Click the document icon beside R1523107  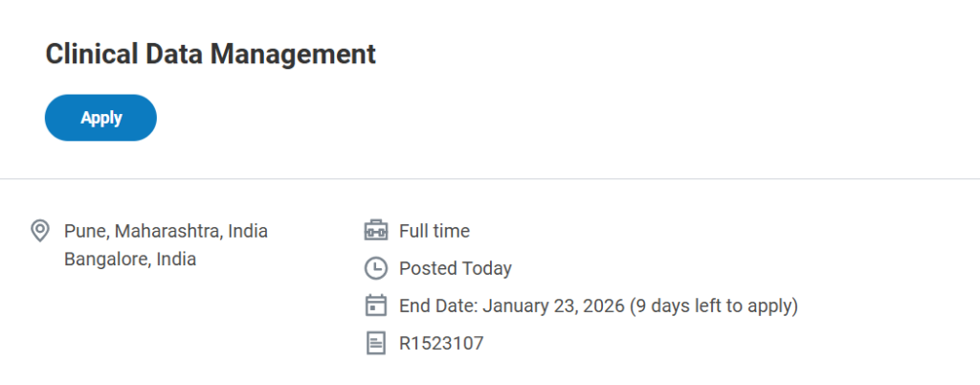376,343
